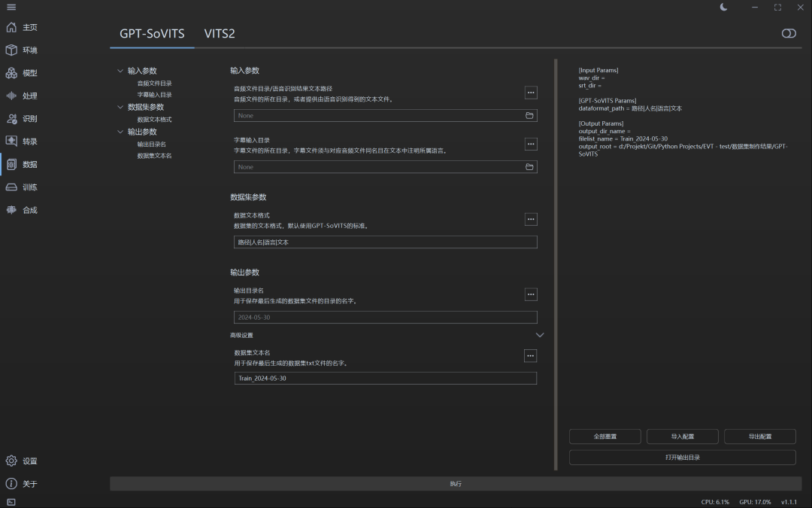Open 设置 settings
812x508 pixels.
[x=22, y=461]
